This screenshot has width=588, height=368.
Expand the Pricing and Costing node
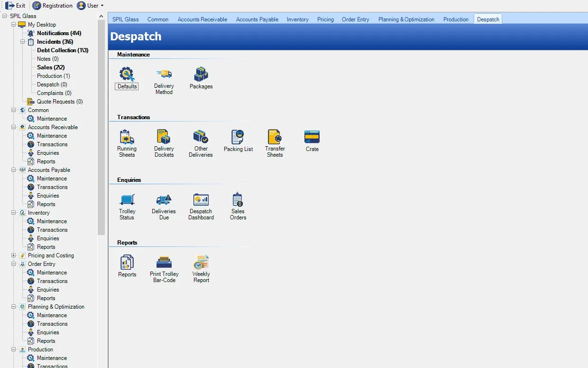[x=14, y=255]
